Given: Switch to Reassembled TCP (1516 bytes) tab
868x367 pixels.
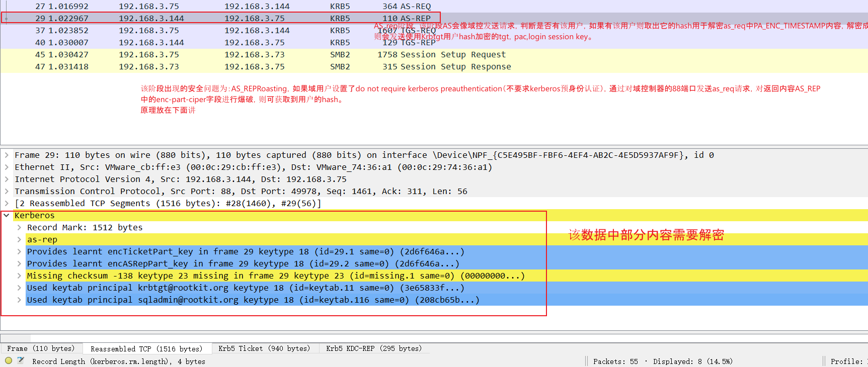Looking at the screenshot, I should coord(146,348).
